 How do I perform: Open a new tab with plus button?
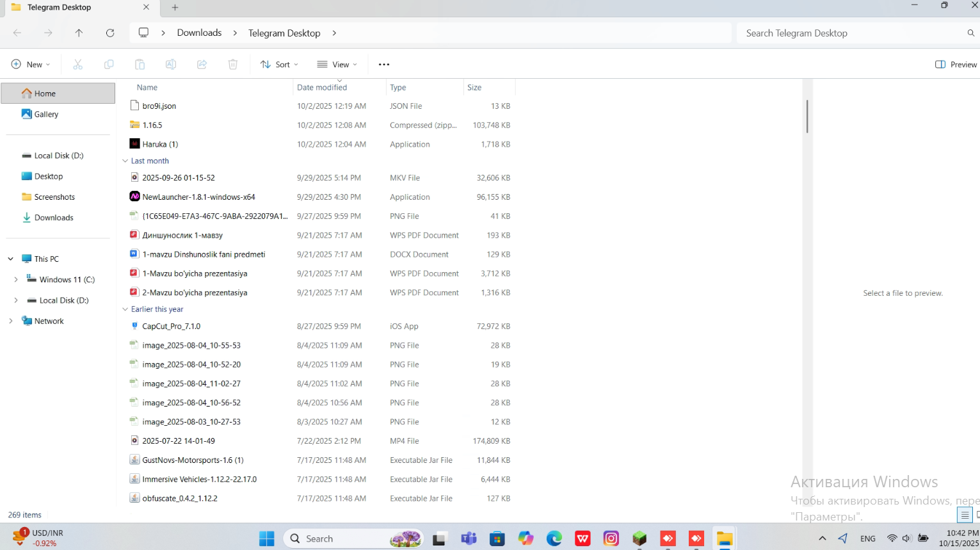175,7
